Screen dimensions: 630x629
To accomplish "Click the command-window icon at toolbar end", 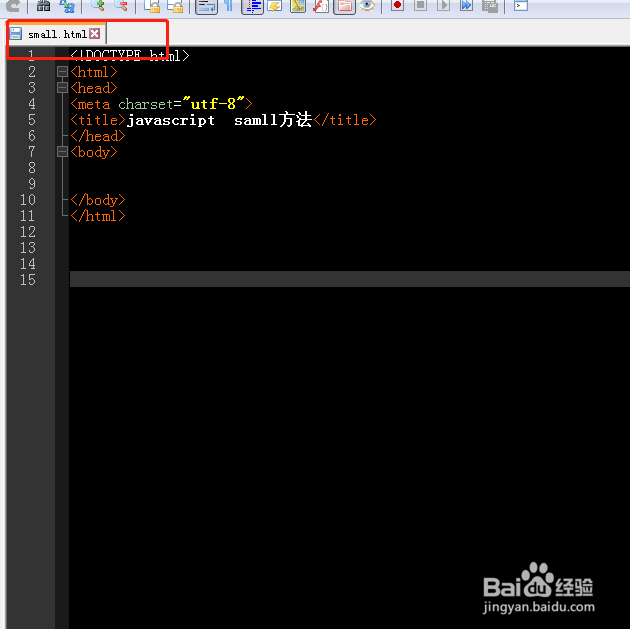I will tap(521, 5).
